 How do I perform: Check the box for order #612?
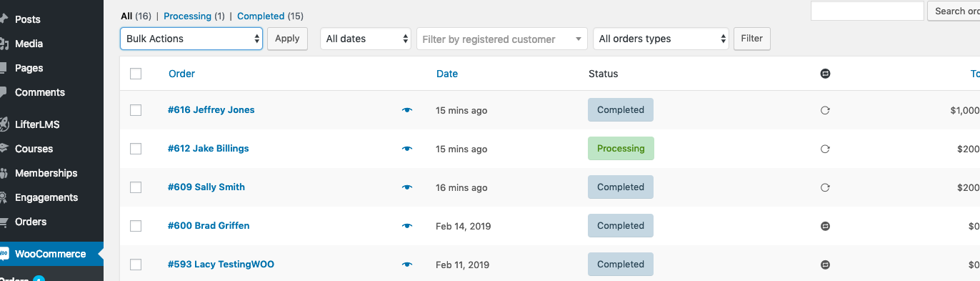(136, 149)
